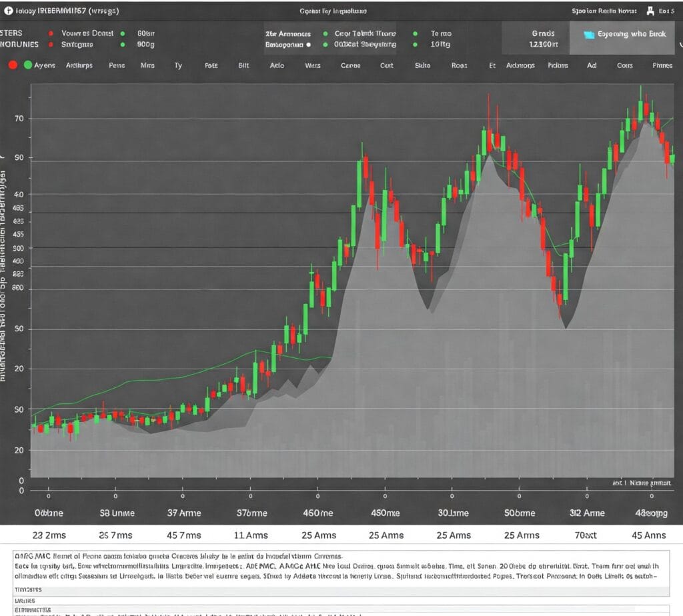This screenshot has height=616, width=683.
Task: Toggle the Batopouna indicator dot
Action: coord(307,43)
